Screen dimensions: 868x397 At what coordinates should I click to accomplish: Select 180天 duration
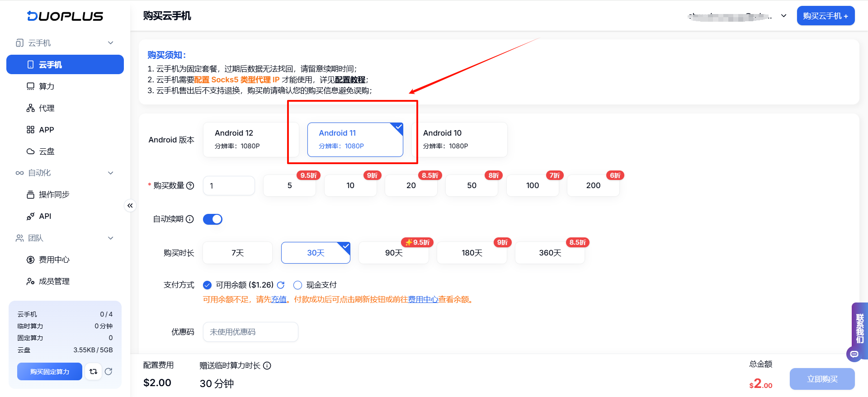[472, 253]
